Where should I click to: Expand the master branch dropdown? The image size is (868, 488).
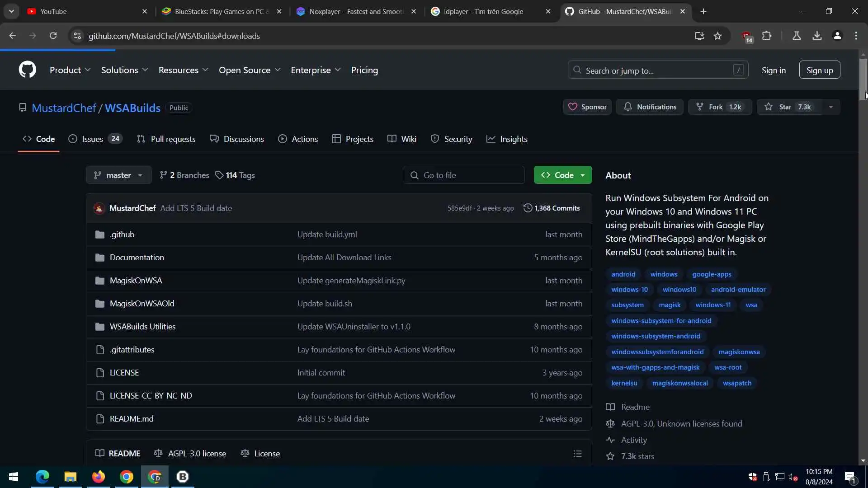click(x=118, y=175)
